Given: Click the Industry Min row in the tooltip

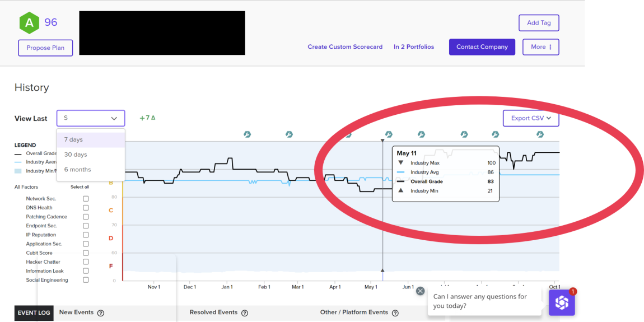Looking at the screenshot, I should tap(446, 190).
